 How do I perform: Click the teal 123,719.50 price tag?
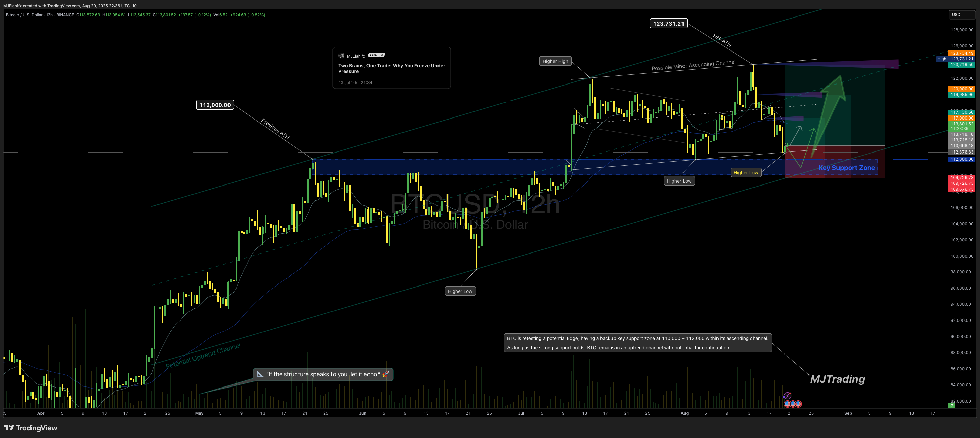[962, 65]
